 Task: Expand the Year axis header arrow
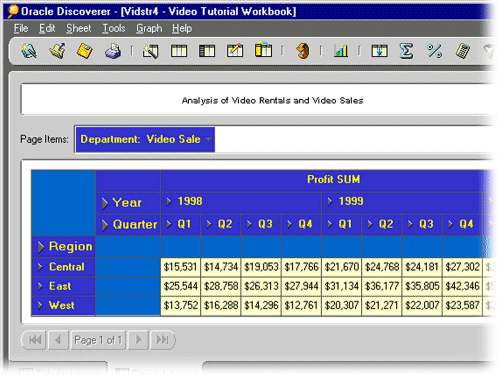pyautogui.click(x=105, y=203)
